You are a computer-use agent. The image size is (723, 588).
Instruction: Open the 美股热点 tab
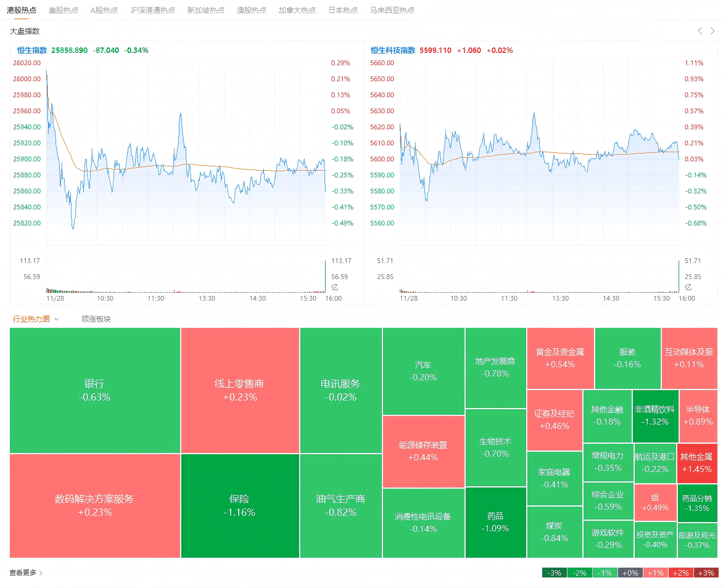coord(63,10)
